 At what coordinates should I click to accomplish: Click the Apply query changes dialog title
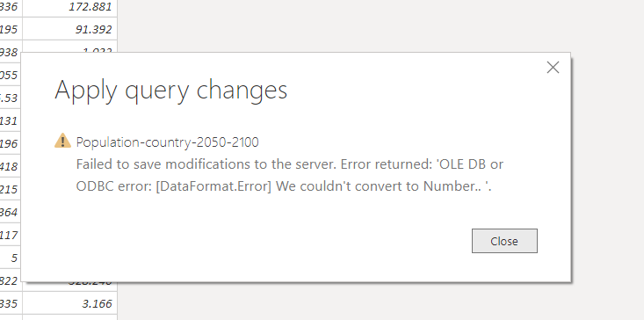pos(170,90)
